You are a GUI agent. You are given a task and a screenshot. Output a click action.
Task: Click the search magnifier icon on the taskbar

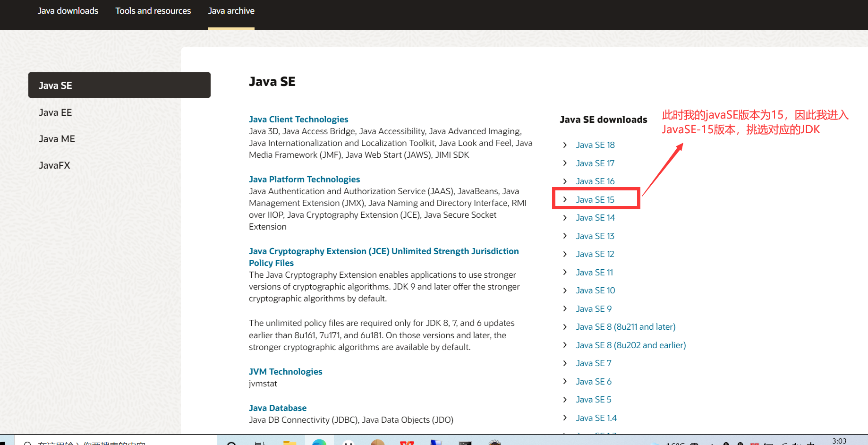coord(231,442)
